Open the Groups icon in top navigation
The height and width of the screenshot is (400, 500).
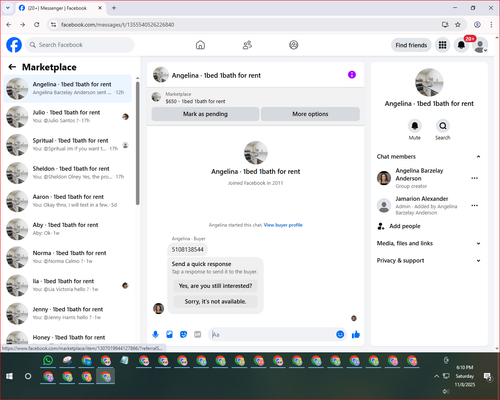(x=294, y=45)
